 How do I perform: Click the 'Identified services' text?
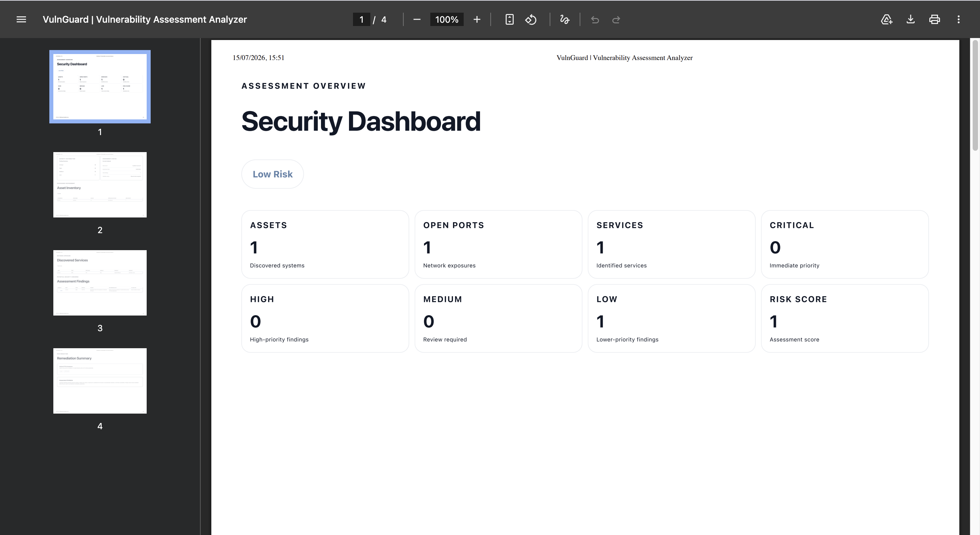coord(621,265)
